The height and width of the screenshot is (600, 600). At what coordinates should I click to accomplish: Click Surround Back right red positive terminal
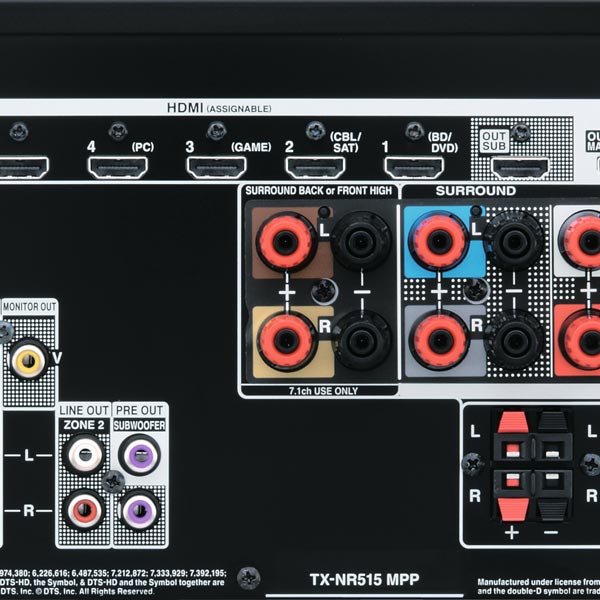[x=286, y=342]
